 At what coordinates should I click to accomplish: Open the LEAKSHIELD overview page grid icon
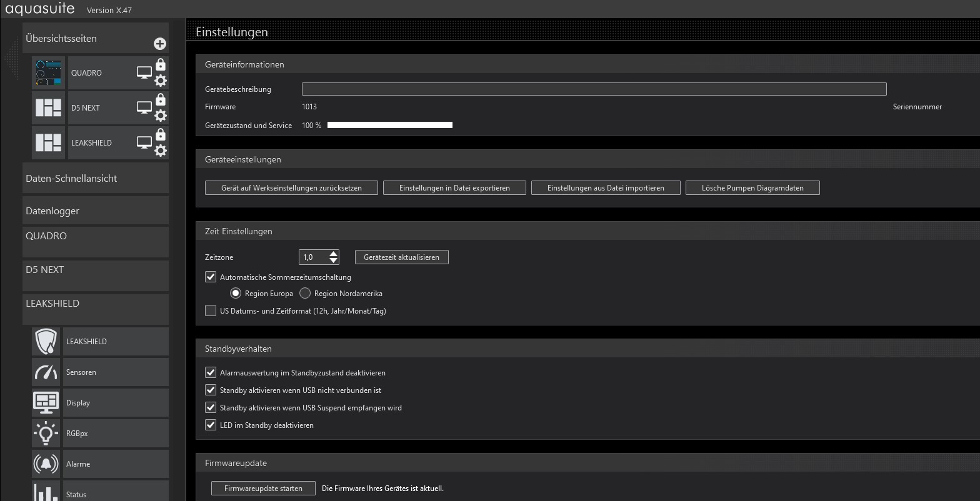tap(49, 143)
